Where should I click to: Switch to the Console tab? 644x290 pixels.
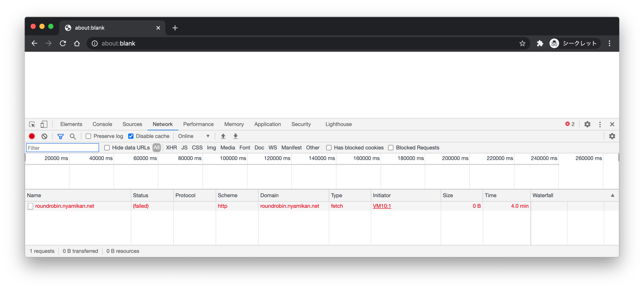102,124
